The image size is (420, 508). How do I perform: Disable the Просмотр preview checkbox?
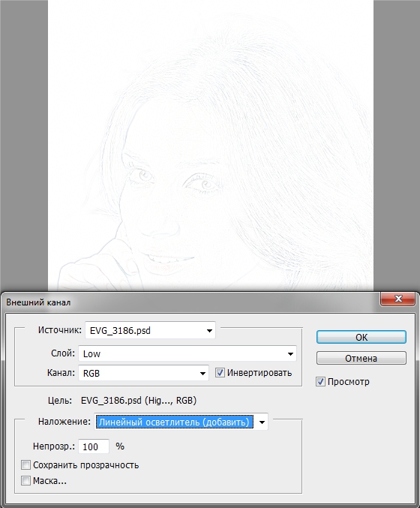320,382
